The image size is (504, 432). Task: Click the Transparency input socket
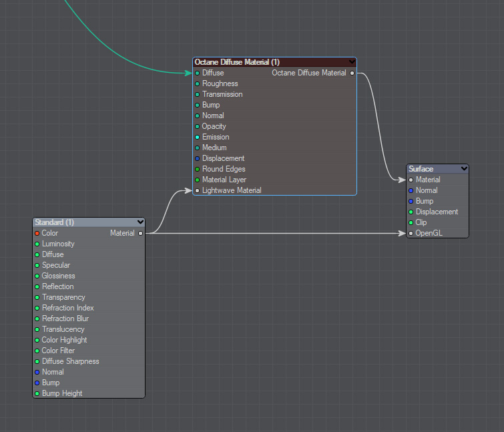37,297
